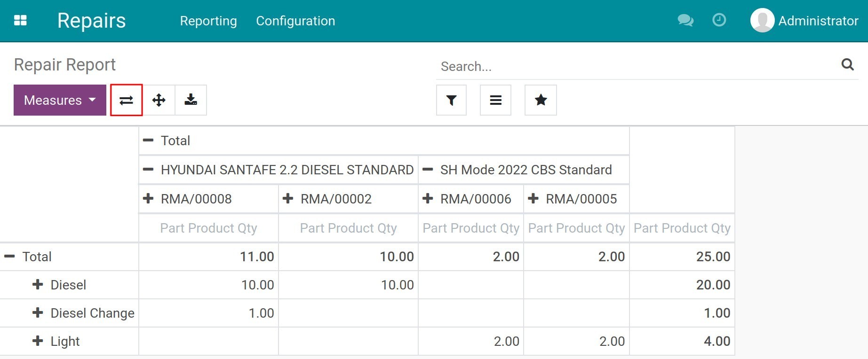Click the search magnifier icon
Screen dimensions: 868x359
click(x=847, y=64)
